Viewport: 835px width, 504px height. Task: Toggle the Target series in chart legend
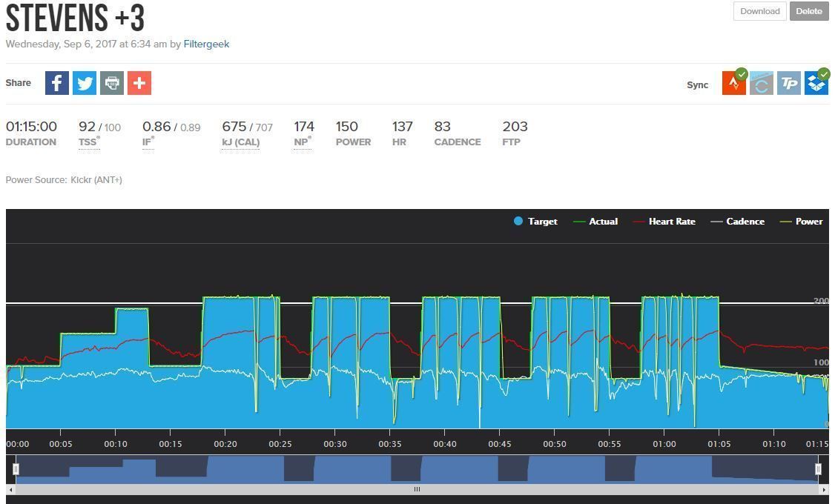coord(535,221)
